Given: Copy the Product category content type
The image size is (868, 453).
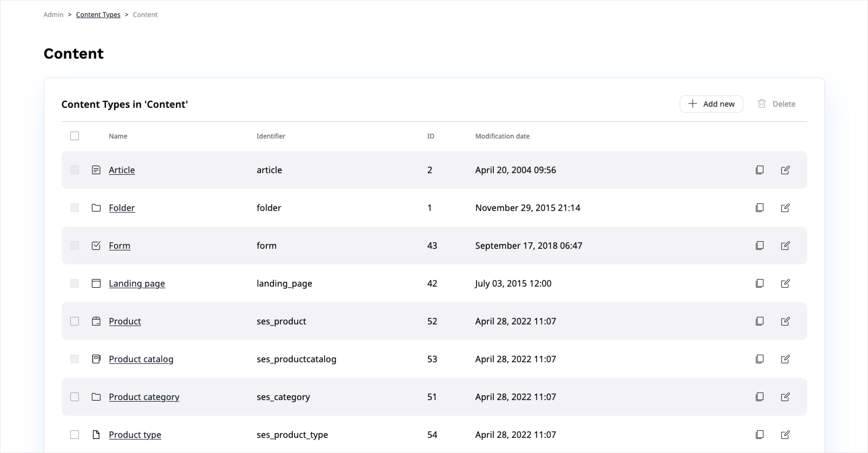Looking at the screenshot, I should click(759, 397).
